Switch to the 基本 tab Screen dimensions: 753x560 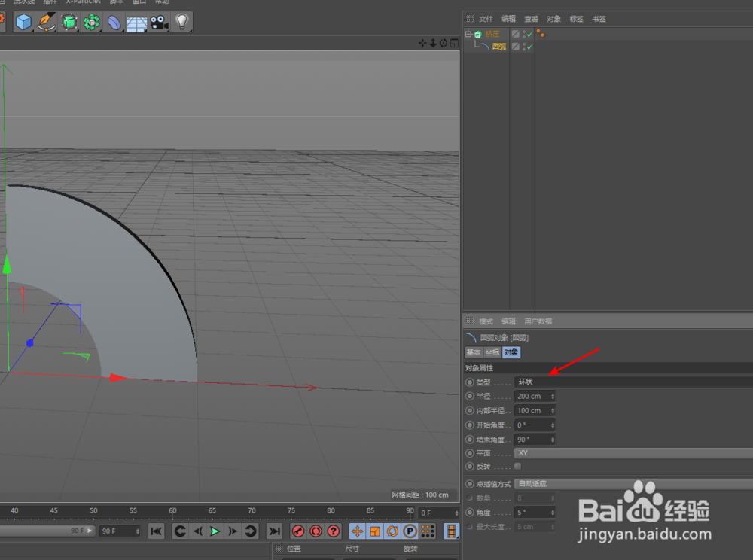(x=474, y=352)
